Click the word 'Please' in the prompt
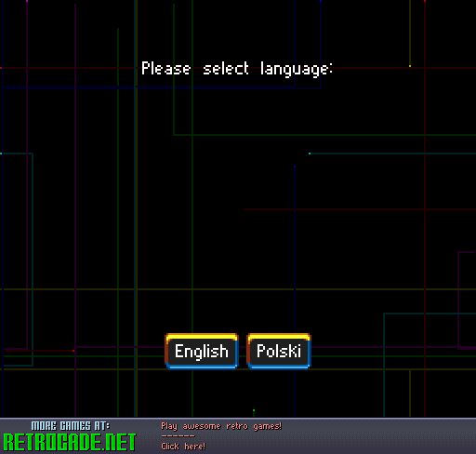The width and height of the screenshot is (476, 454). pos(165,68)
